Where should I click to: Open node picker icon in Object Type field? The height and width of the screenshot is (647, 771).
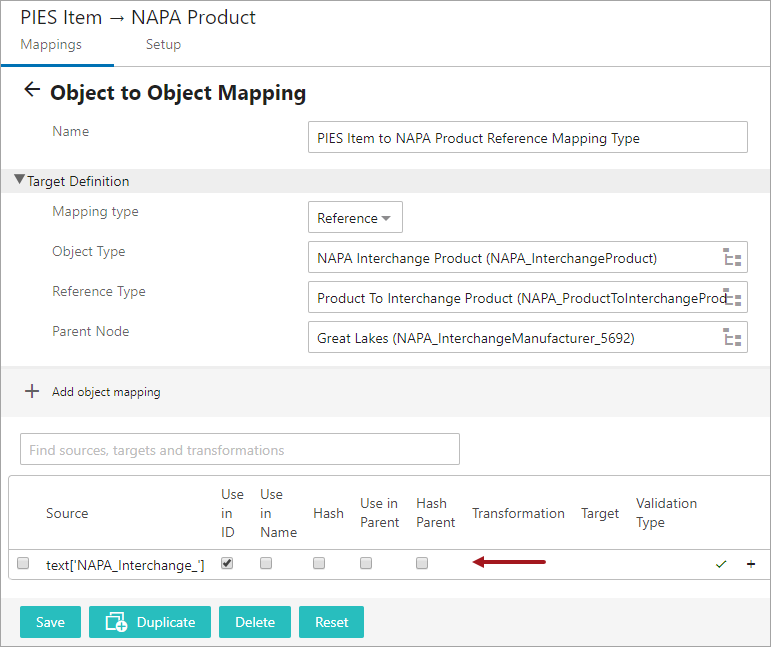[x=732, y=257]
